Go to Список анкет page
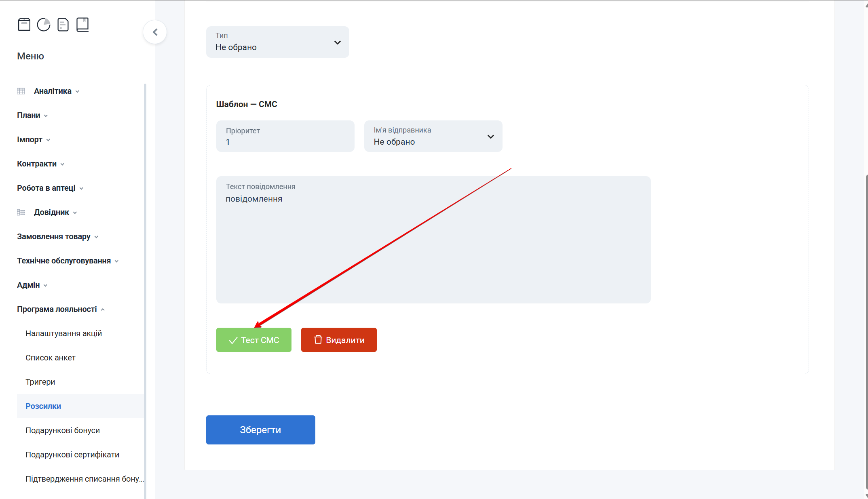The width and height of the screenshot is (868, 499). point(51,358)
